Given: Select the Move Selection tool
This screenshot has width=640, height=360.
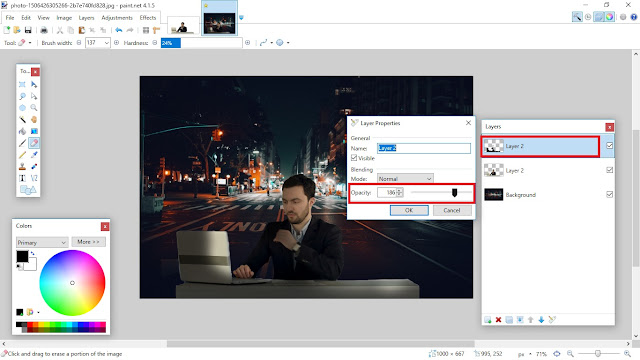Looking at the screenshot, I should click(34, 96).
